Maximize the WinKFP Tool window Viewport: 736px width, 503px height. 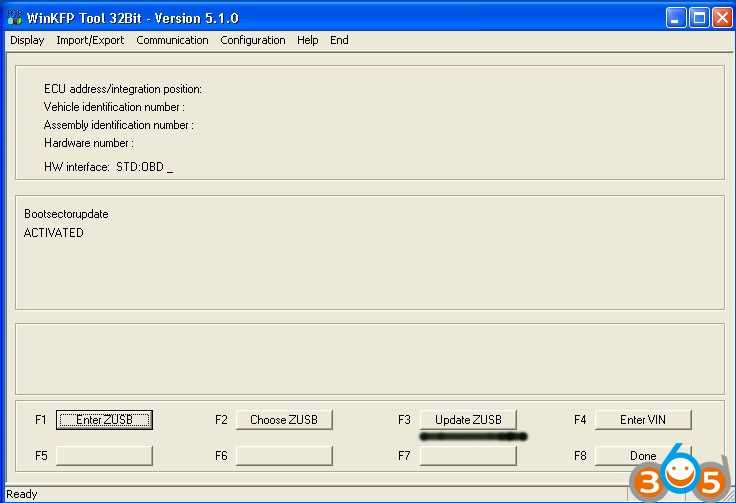tap(698, 17)
